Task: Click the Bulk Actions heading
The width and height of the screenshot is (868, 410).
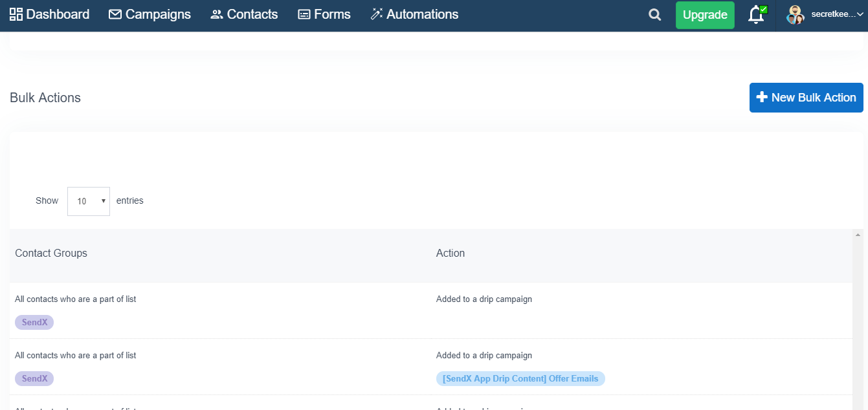Action: tap(45, 98)
